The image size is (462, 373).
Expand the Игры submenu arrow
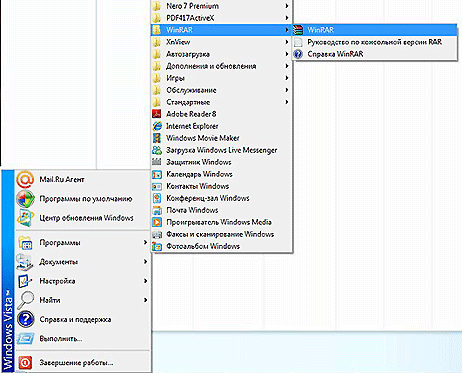coord(287,78)
